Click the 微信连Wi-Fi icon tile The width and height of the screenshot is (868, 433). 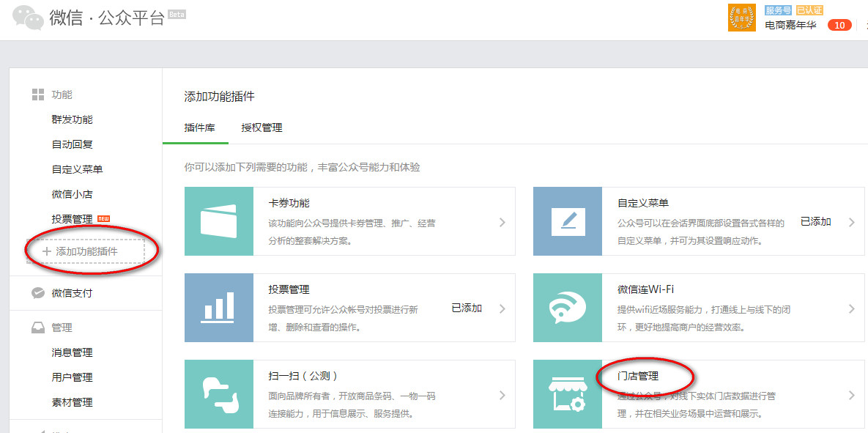568,307
